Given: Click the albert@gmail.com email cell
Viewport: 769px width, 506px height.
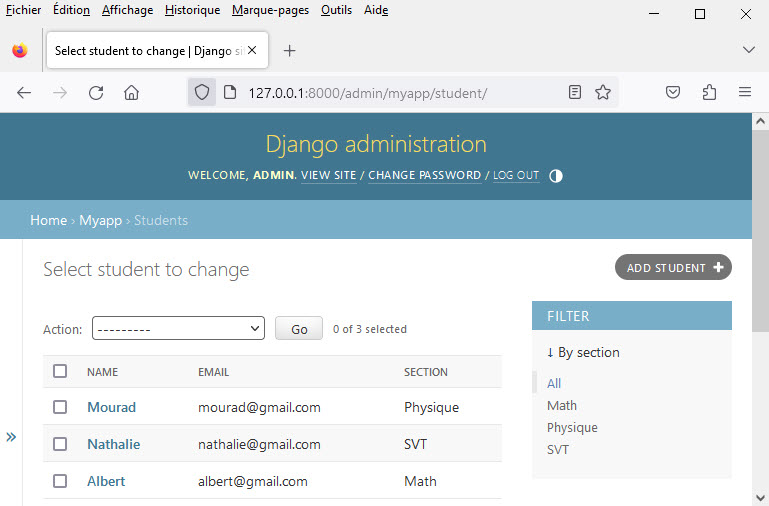Looking at the screenshot, I should (x=253, y=481).
